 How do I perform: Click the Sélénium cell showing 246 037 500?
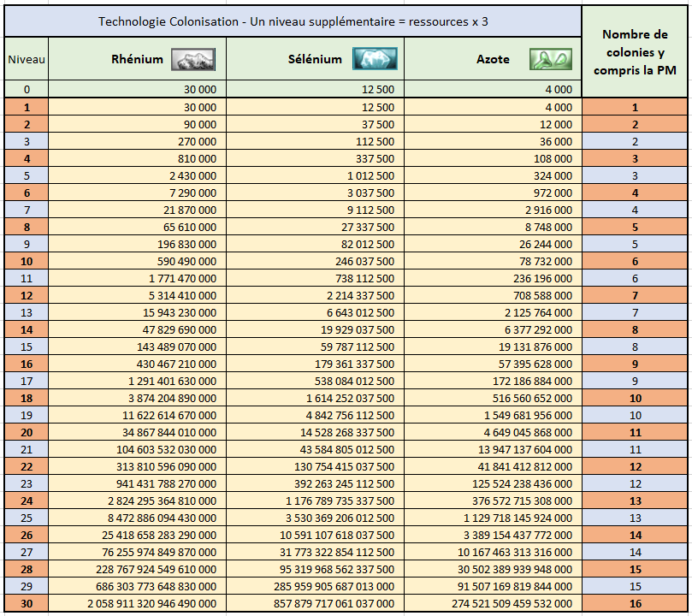pyautogui.click(x=315, y=261)
